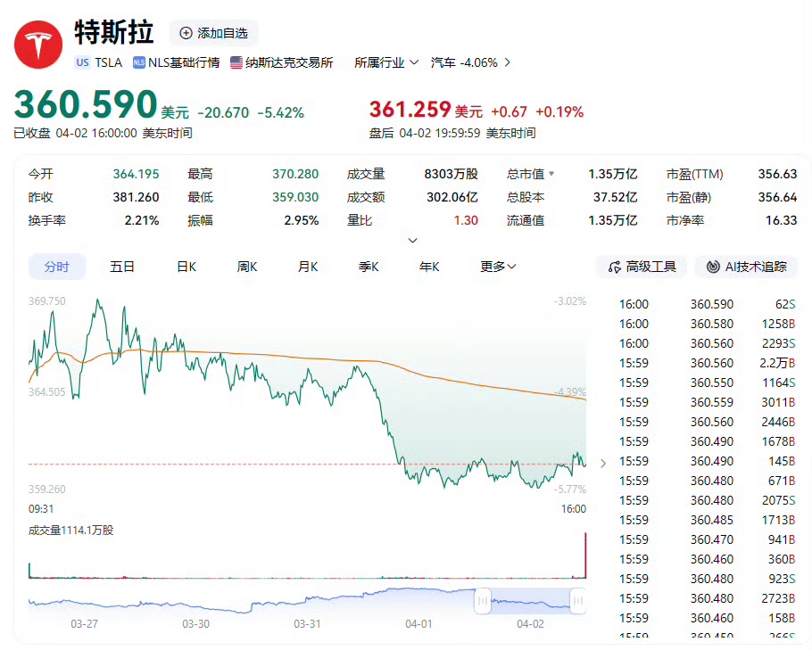Click the closing volume spike bar

click(585, 555)
